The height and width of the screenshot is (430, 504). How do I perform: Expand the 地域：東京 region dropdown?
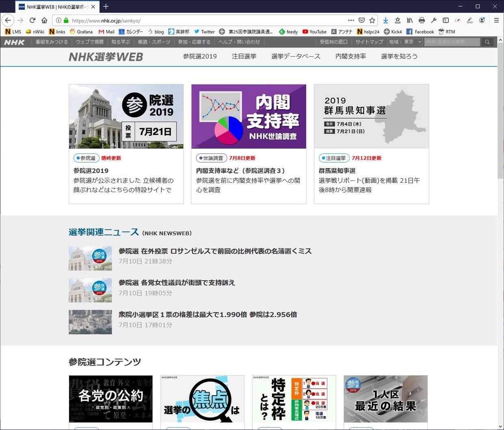405,42
